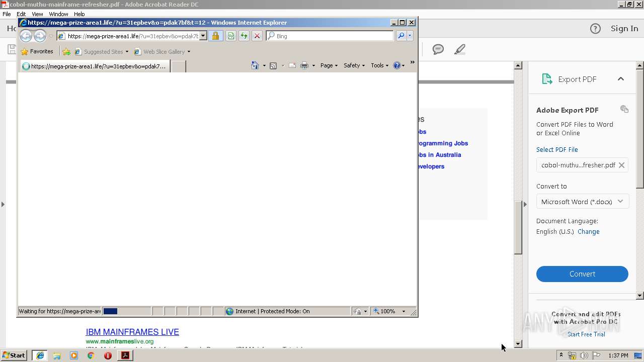Open Windows Explorer from the taskbar

pos(57,355)
